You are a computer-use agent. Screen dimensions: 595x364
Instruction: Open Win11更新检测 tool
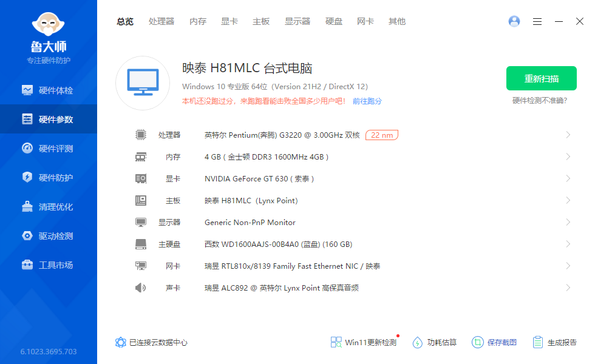364,342
